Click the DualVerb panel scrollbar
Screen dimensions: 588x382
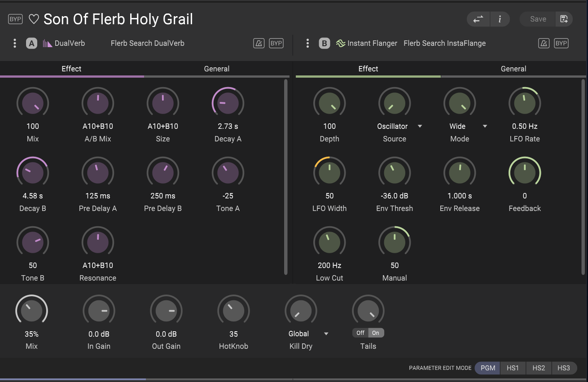[286, 177]
